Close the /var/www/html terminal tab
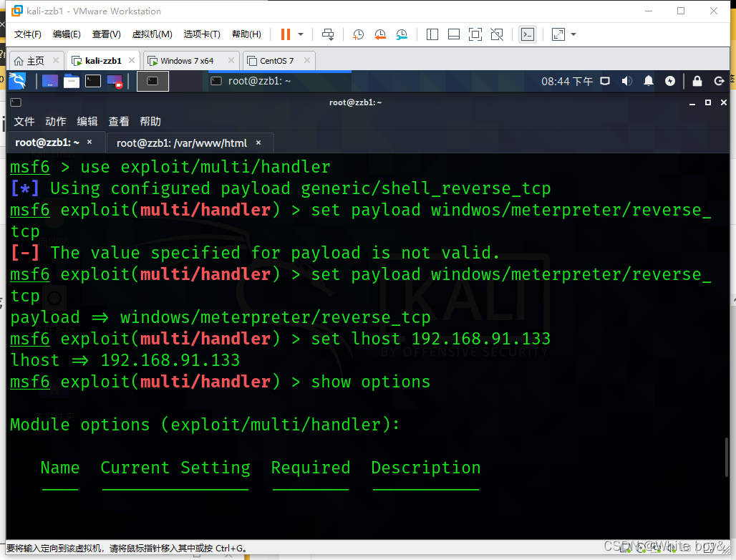Viewport: 736px width, 560px height. (x=258, y=143)
